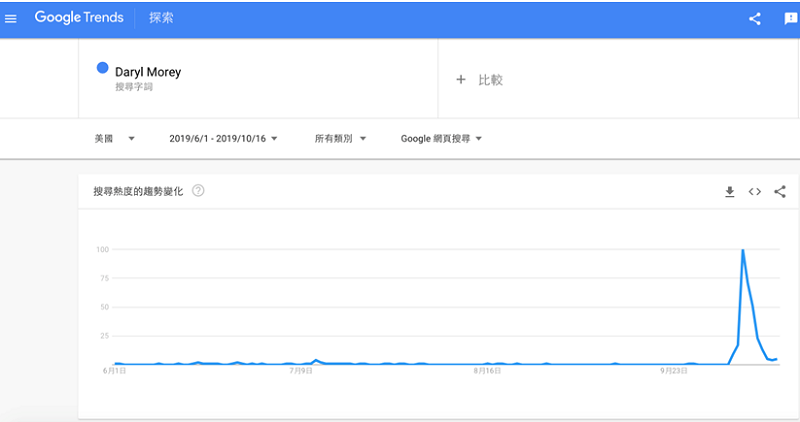
Task: Click the embed code icon on the chart
Action: [x=755, y=191]
